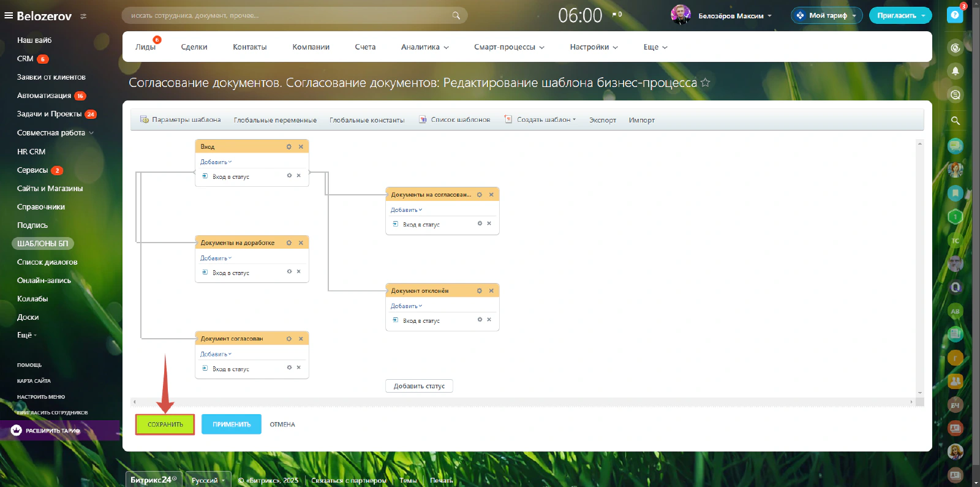Screen dimensions: 980x487
Task: Open the Сделки tab
Action: click(194, 47)
